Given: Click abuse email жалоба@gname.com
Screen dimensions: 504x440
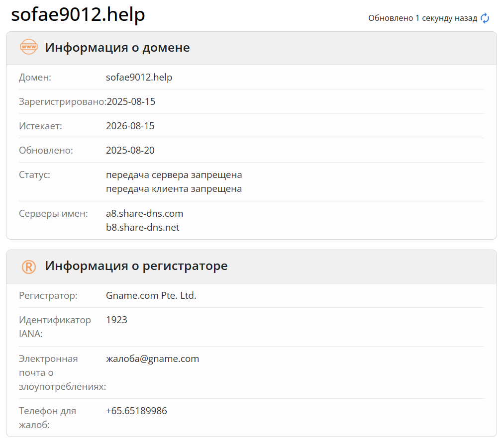Looking at the screenshot, I should [x=153, y=359].
